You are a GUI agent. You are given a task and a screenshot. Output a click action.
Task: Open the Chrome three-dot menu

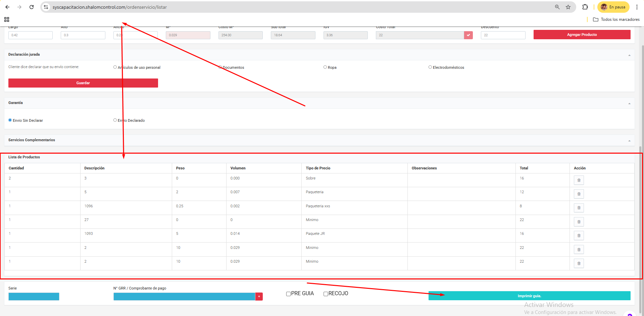coord(637,7)
